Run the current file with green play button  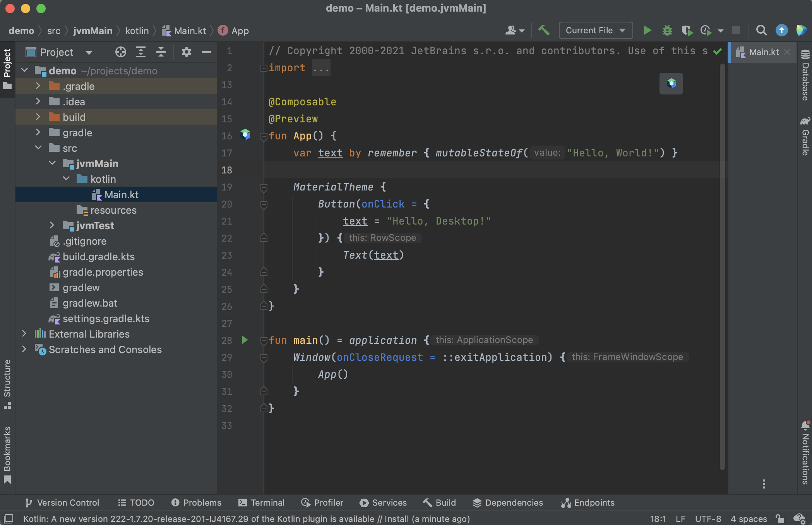pyautogui.click(x=647, y=30)
